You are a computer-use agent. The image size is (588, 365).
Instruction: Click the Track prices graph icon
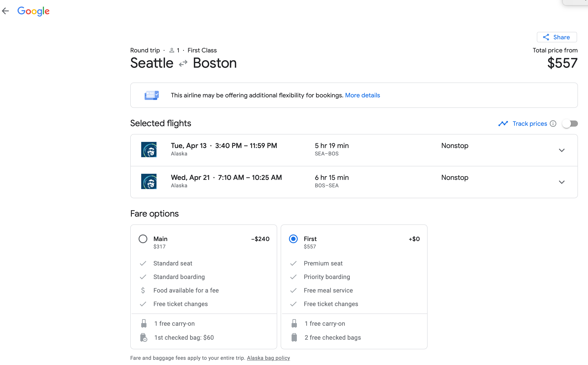(x=503, y=124)
